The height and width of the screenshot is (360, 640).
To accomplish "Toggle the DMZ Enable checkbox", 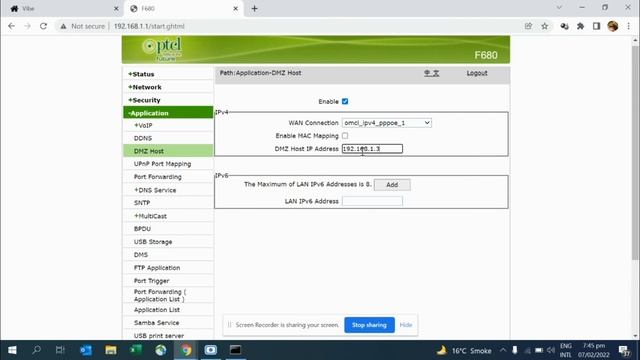I will click(345, 101).
